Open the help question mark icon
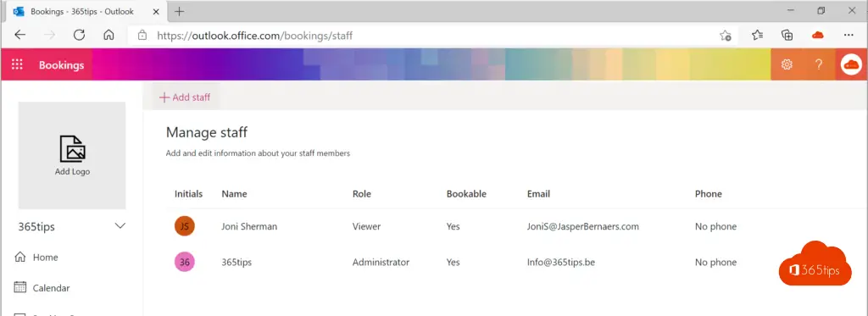Screen dimensions: 868x316 point(819,64)
